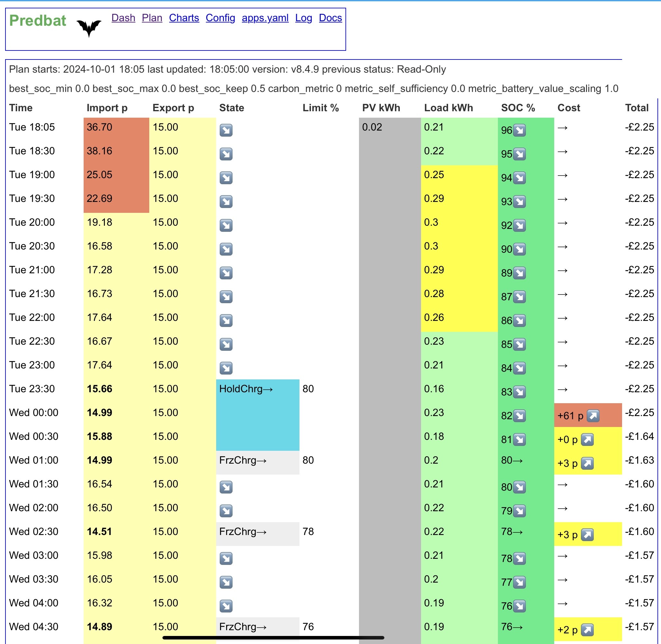661x644 pixels.
Task: Open the Docs link
Action: [x=330, y=18]
